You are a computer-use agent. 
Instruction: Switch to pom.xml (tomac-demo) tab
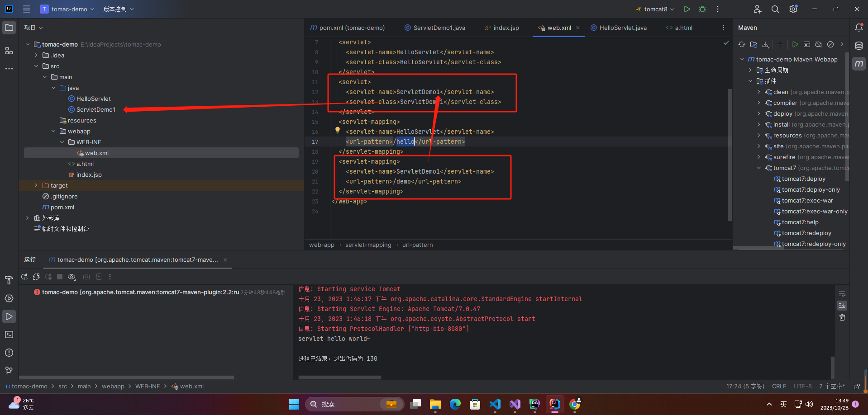(347, 28)
